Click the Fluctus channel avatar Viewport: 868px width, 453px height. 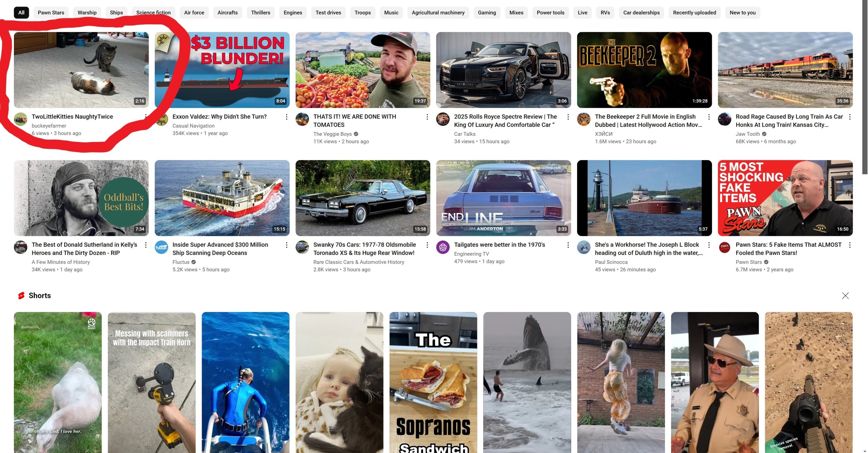coord(161,247)
